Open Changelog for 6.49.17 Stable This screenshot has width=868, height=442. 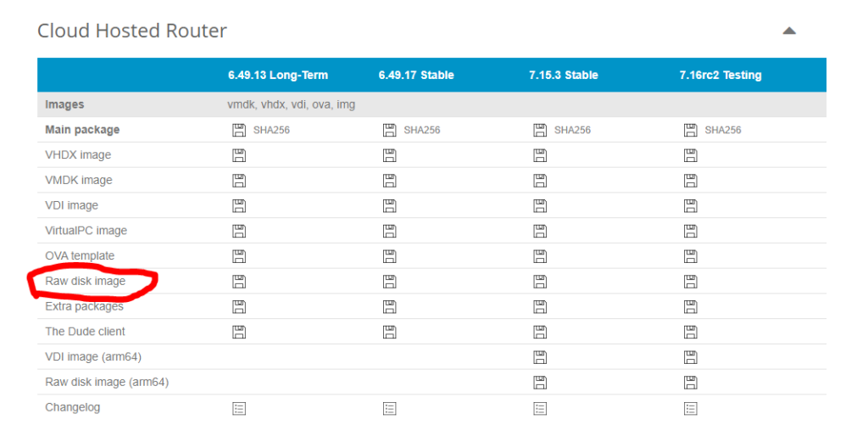(390, 409)
